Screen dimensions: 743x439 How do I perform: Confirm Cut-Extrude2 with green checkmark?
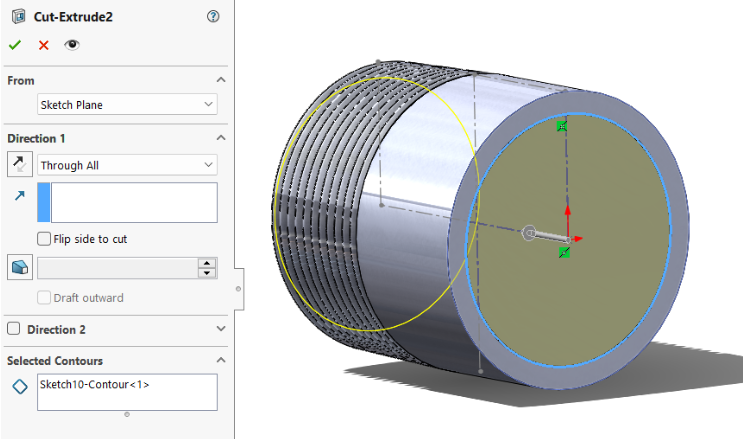14,45
